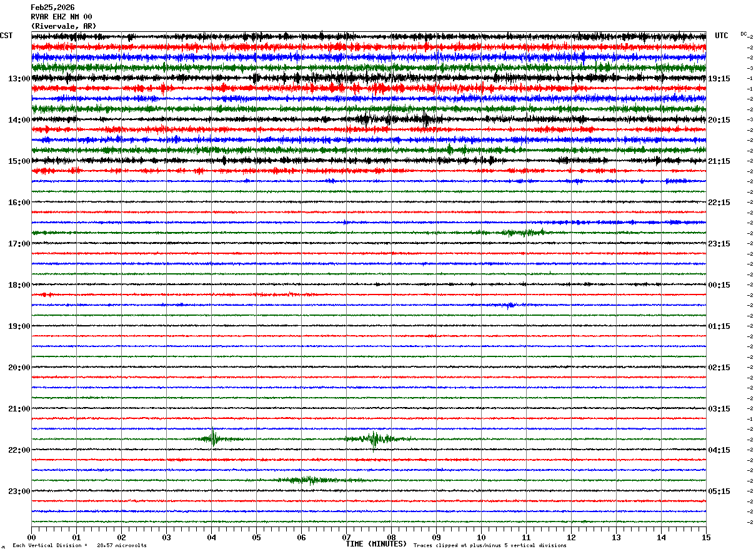Click minute 10 on the time axis
This screenshot has width=756, height=554.
481,537
